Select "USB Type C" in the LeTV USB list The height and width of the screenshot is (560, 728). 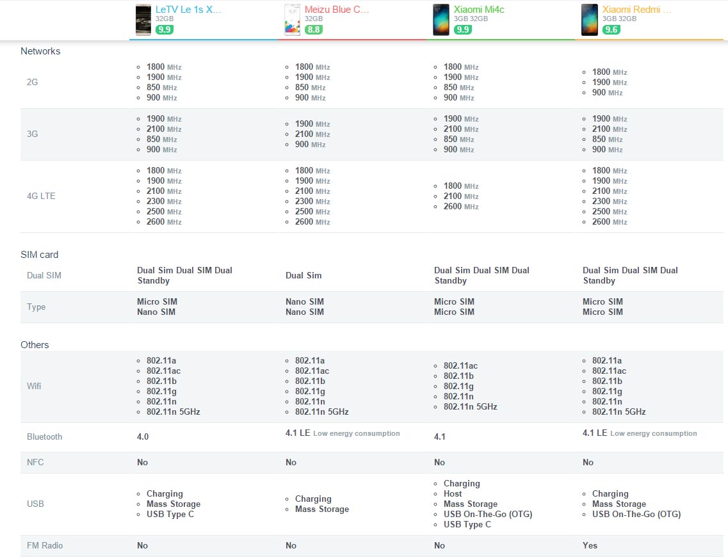(170, 514)
